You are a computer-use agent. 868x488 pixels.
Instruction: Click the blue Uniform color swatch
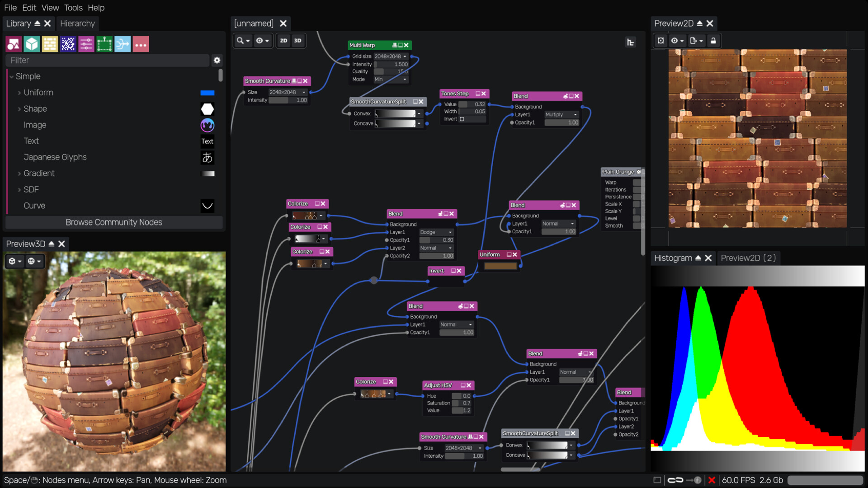tap(207, 93)
